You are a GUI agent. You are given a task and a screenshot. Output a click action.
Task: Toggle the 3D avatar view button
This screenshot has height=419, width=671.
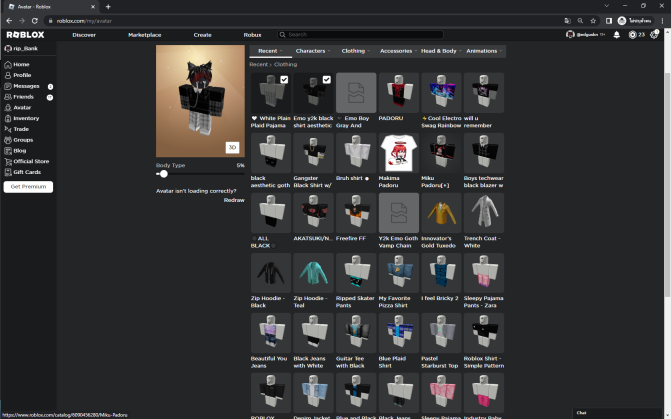tap(232, 147)
